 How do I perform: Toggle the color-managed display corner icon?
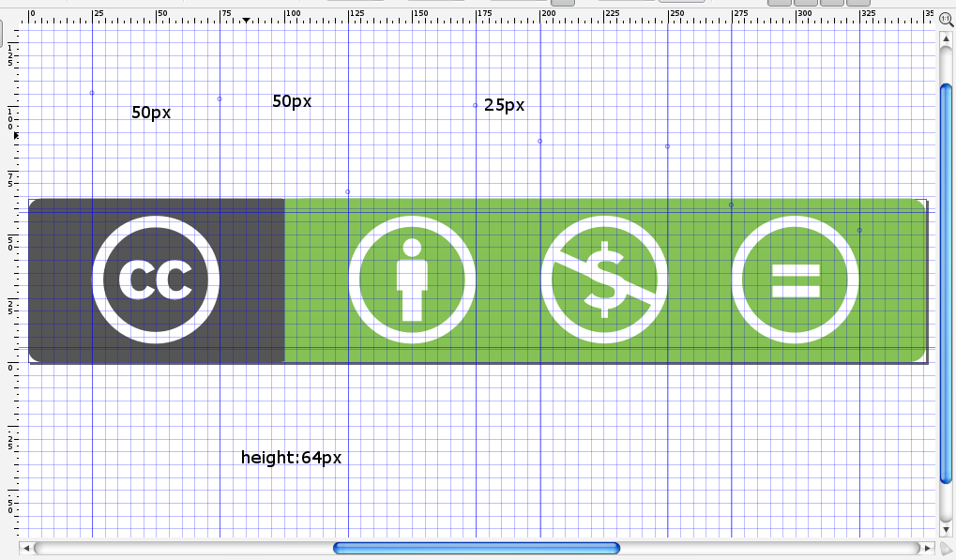coord(947,549)
